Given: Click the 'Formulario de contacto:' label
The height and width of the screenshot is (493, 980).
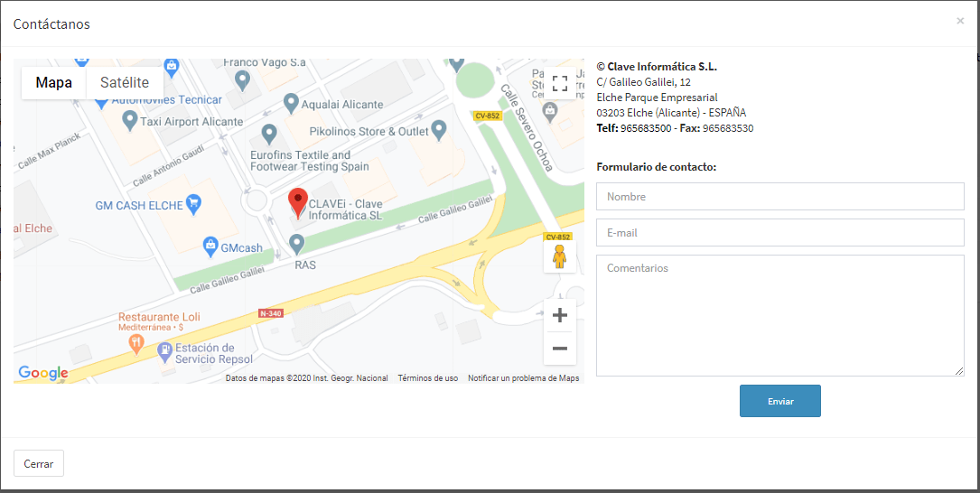Looking at the screenshot, I should click(x=657, y=167).
